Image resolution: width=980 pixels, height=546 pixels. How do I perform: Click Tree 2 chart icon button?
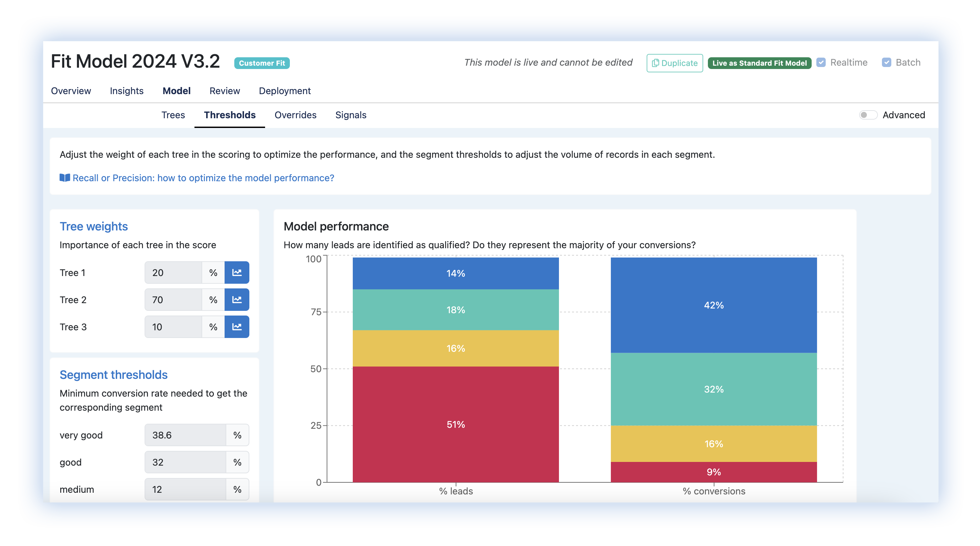click(237, 300)
